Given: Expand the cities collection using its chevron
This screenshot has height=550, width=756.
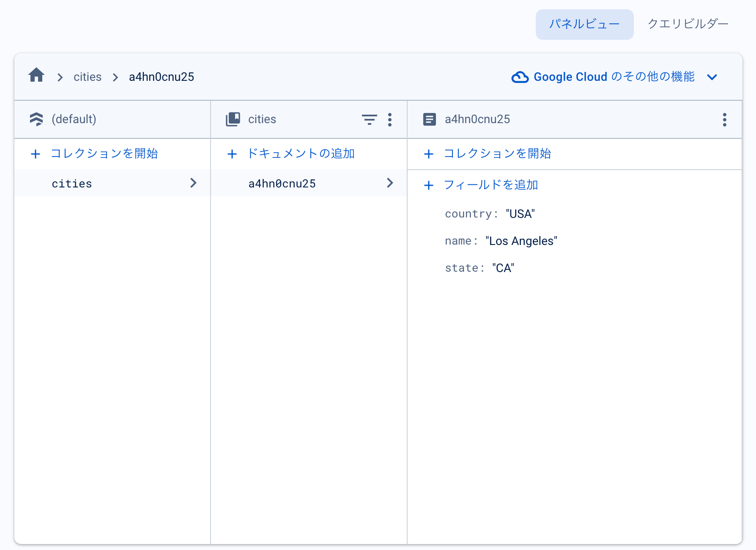Looking at the screenshot, I should [194, 183].
